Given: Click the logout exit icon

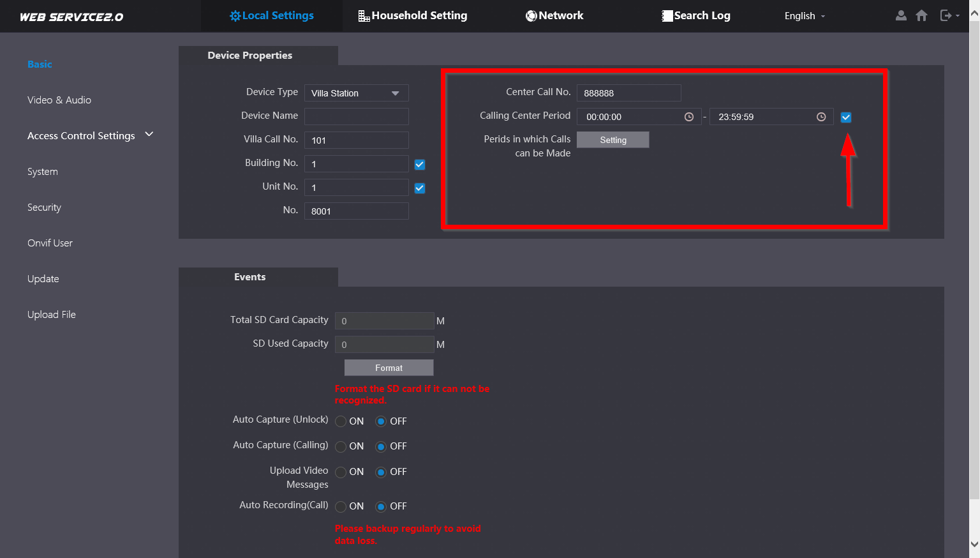Looking at the screenshot, I should [946, 15].
